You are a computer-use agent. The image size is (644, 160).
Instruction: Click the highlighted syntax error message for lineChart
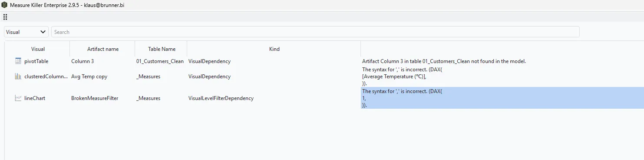pos(502,98)
